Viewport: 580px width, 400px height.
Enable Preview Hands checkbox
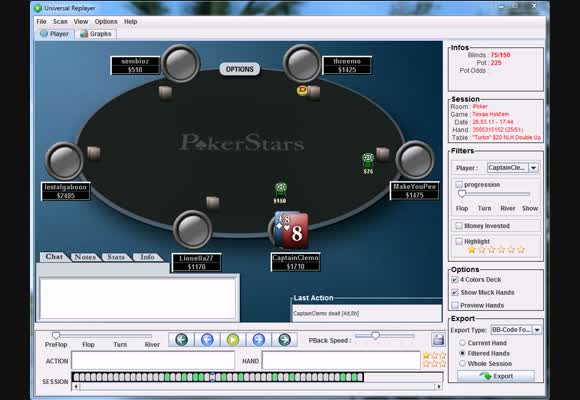pyautogui.click(x=455, y=305)
